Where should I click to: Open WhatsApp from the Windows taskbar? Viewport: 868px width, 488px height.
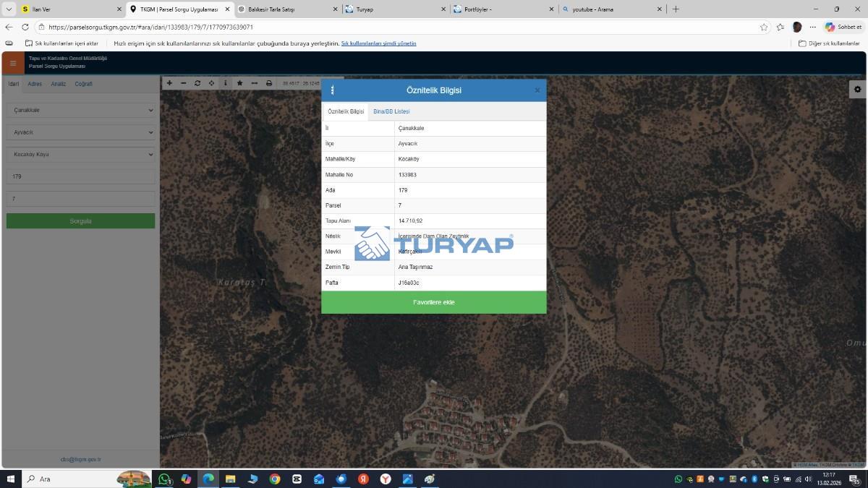[x=165, y=479]
